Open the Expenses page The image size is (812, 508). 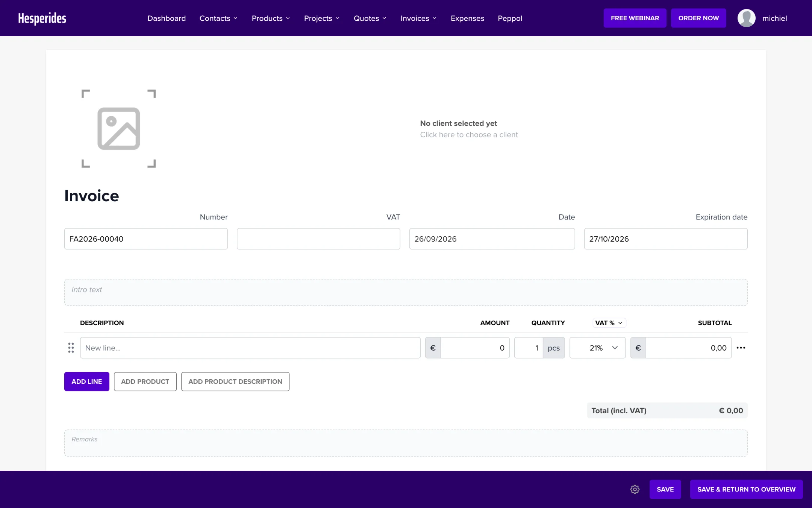(467, 18)
